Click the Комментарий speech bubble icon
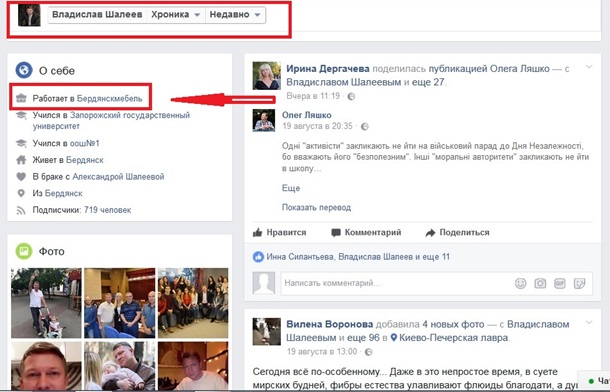This screenshot has height=392, width=610. click(x=336, y=233)
